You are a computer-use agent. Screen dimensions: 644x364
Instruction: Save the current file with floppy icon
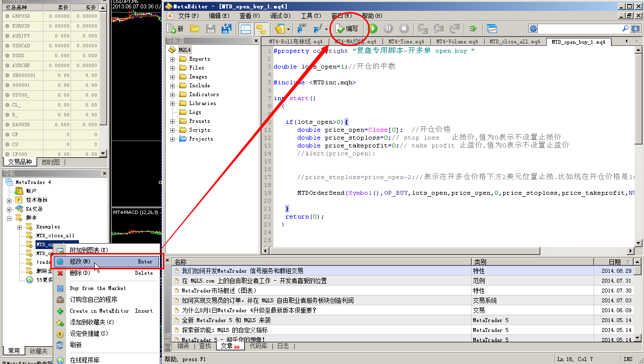pyautogui.click(x=211, y=29)
